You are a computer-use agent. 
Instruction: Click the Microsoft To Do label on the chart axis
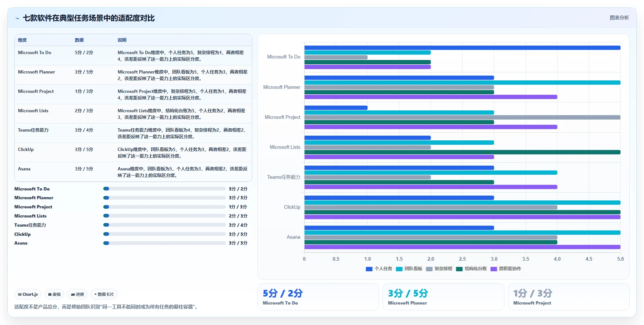[284, 57]
